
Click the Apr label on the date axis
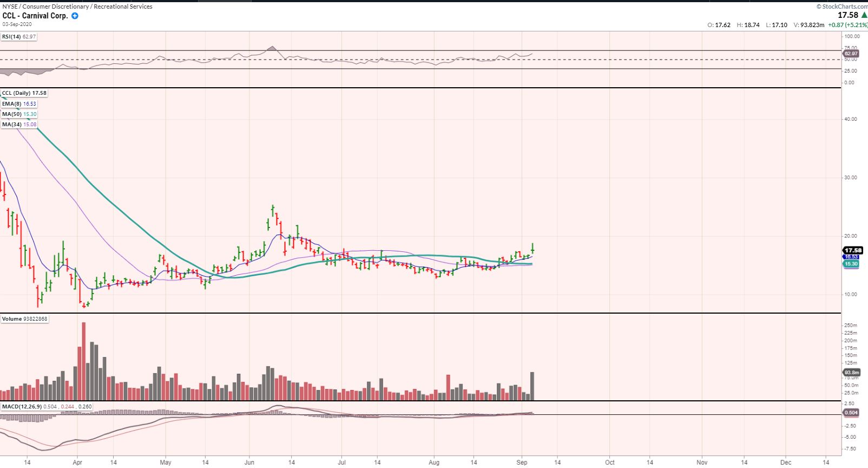point(77,463)
